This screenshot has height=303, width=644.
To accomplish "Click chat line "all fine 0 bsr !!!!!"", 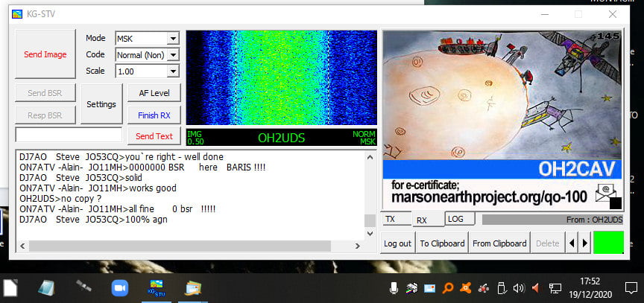I will coord(118,209).
